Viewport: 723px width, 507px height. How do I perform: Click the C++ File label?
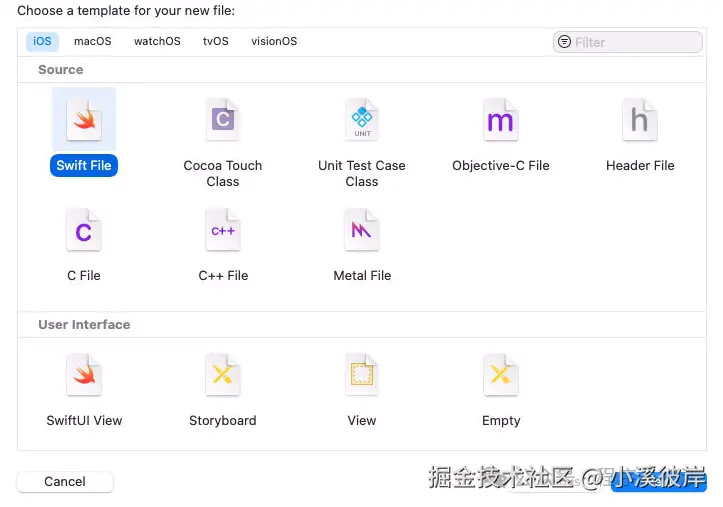223,276
